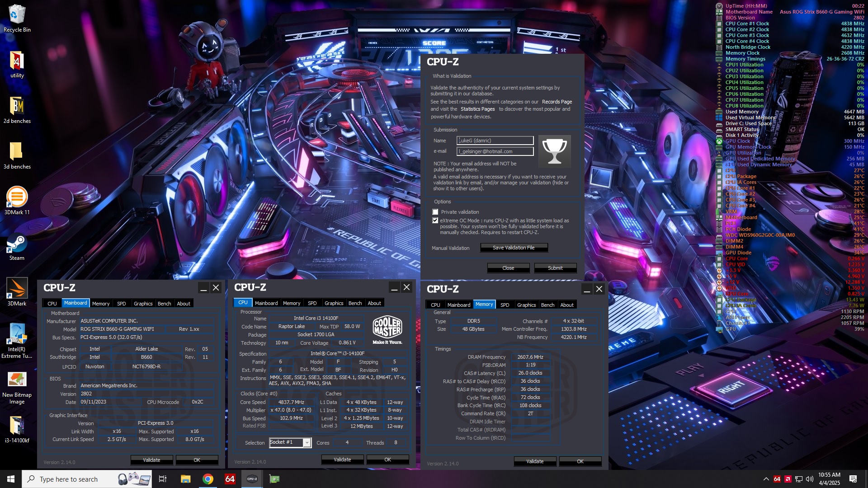The image size is (868, 488).
Task: Open network status tray icon
Action: (x=799, y=479)
